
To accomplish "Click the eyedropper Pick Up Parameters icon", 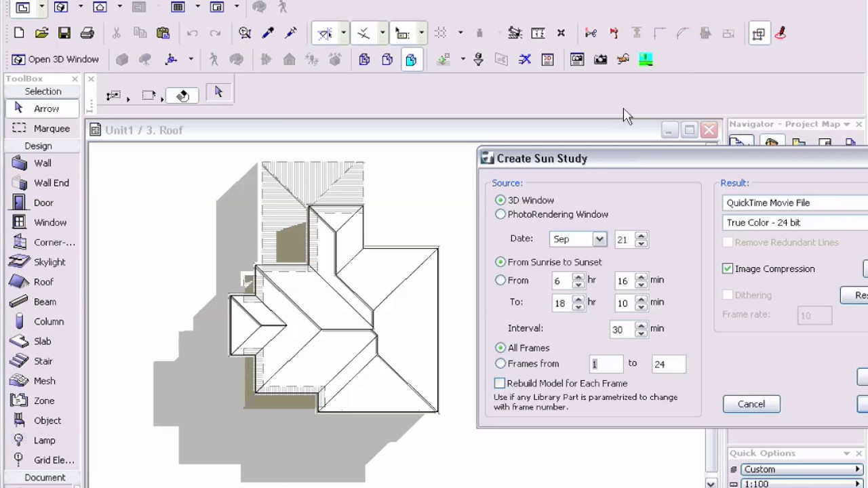I will (268, 33).
